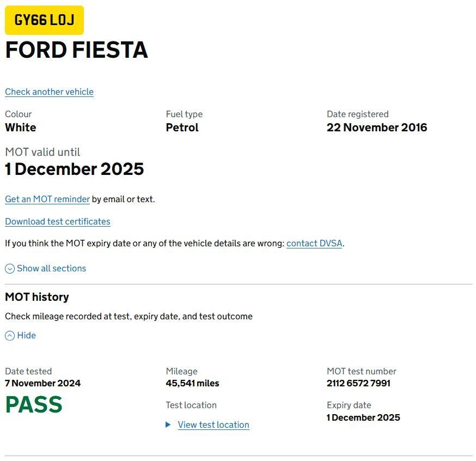476x461 pixels.
Task: Click the Hide chevron circle icon
Action: [10, 336]
